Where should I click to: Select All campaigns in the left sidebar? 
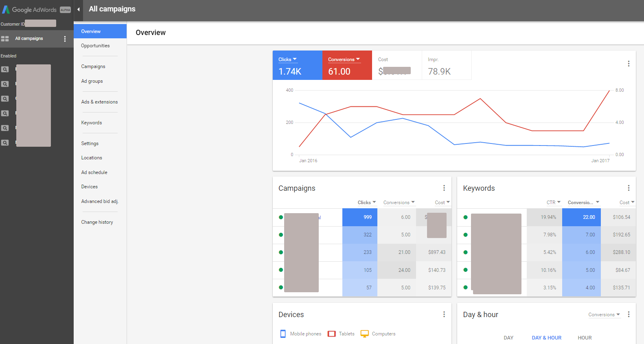click(x=29, y=39)
